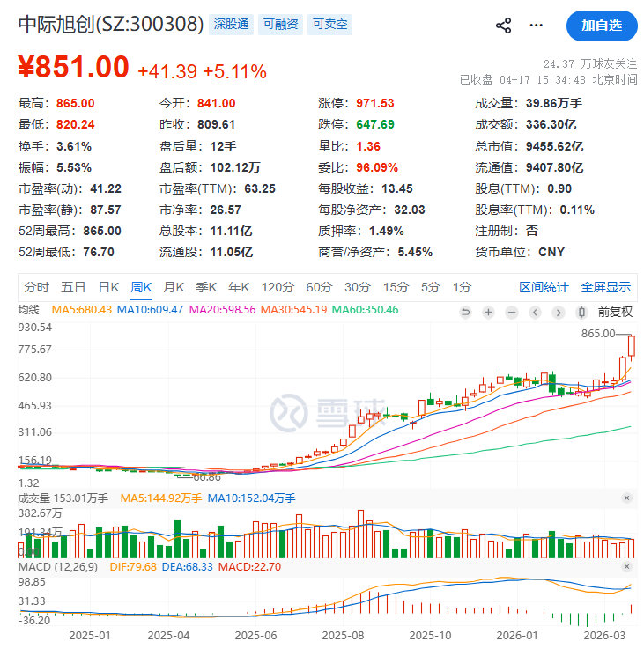Select the 30分 chart tab
Screen dimensions: 644x649
[x=358, y=287]
